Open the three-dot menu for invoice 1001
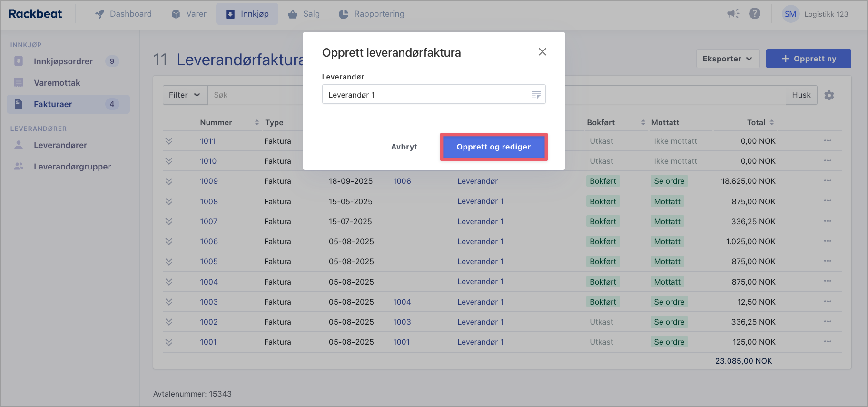Viewport: 868px width, 407px height. (828, 342)
